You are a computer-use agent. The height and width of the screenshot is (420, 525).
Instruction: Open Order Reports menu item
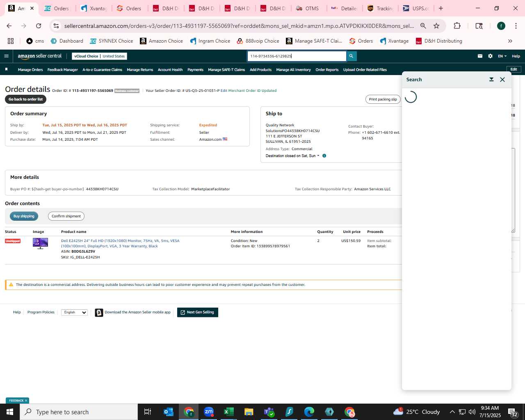(x=327, y=70)
